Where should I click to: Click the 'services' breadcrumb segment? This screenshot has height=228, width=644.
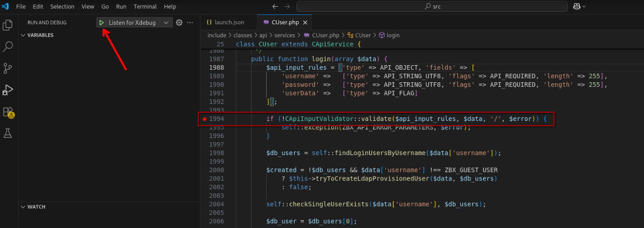click(x=285, y=35)
